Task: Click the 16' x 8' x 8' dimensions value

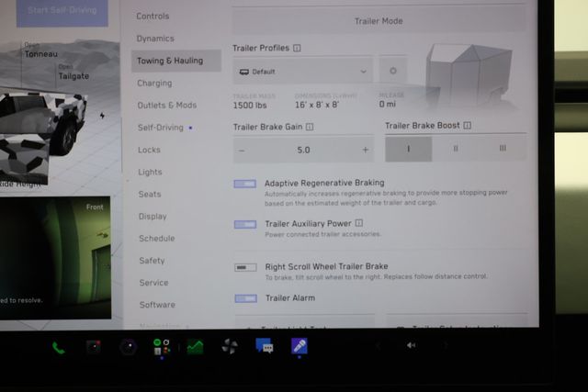Action: click(x=317, y=105)
